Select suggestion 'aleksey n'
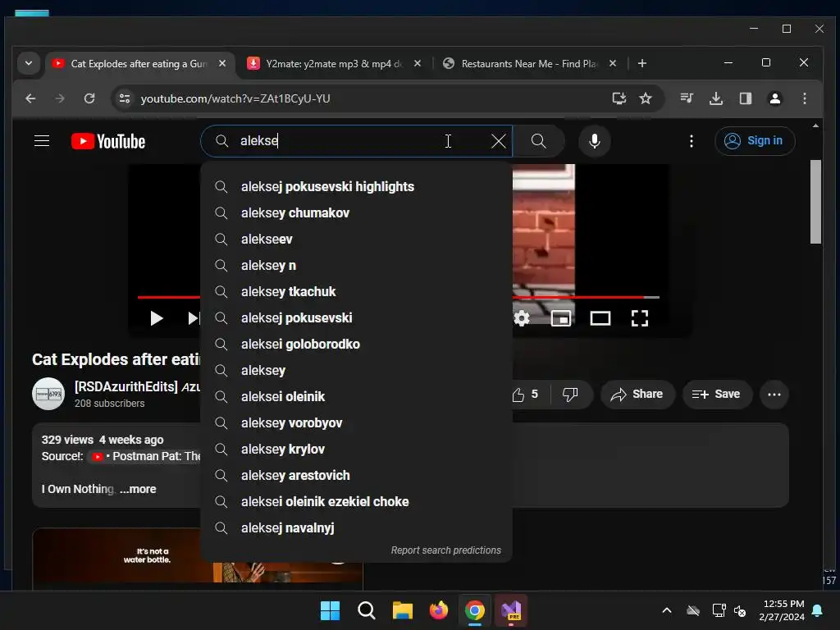The image size is (840, 630). pos(356,265)
